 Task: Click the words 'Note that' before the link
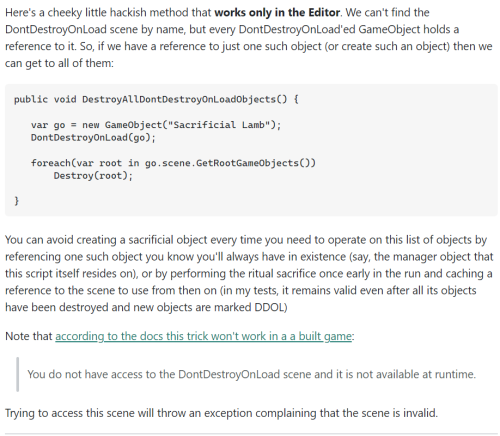pos(29,336)
